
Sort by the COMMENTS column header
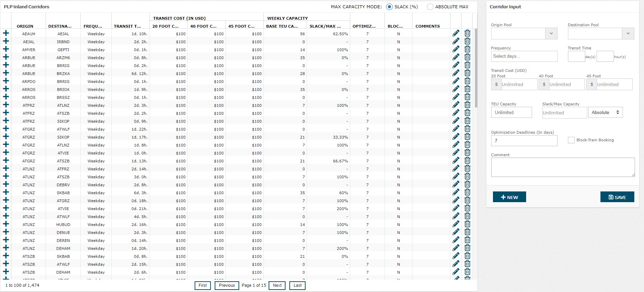[428, 26]
